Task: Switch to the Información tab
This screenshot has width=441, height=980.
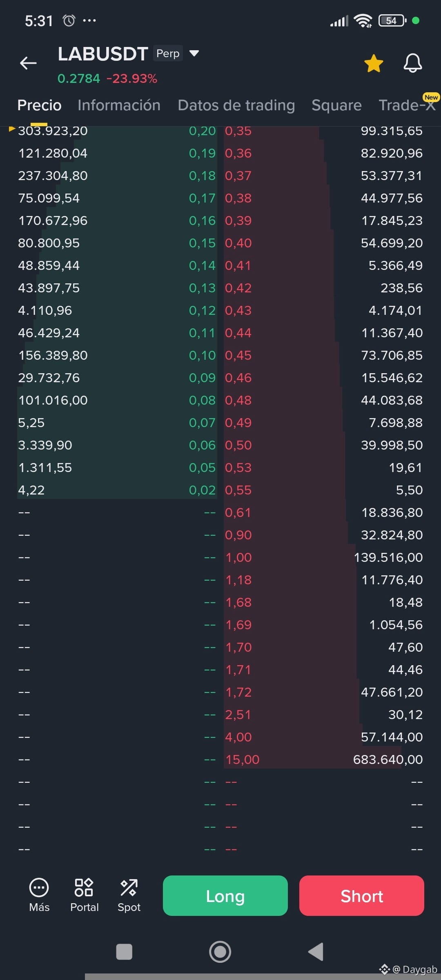Action: [x=119, y=105]
